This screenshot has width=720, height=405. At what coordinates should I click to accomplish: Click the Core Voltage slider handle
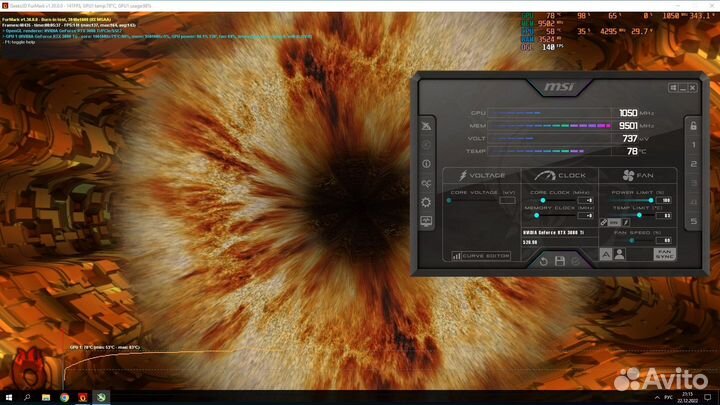click(449, 200)
